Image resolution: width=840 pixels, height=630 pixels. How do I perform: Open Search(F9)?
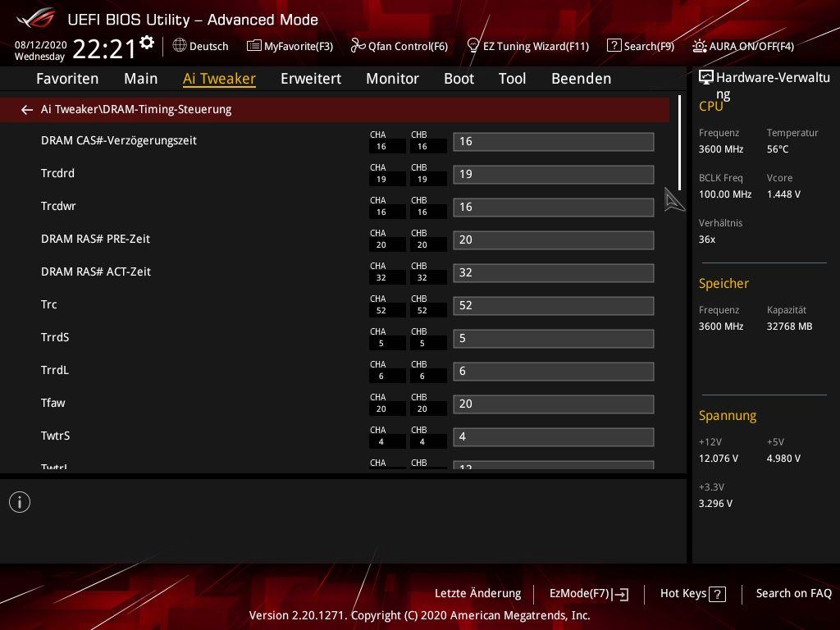(x=640, y=46)
